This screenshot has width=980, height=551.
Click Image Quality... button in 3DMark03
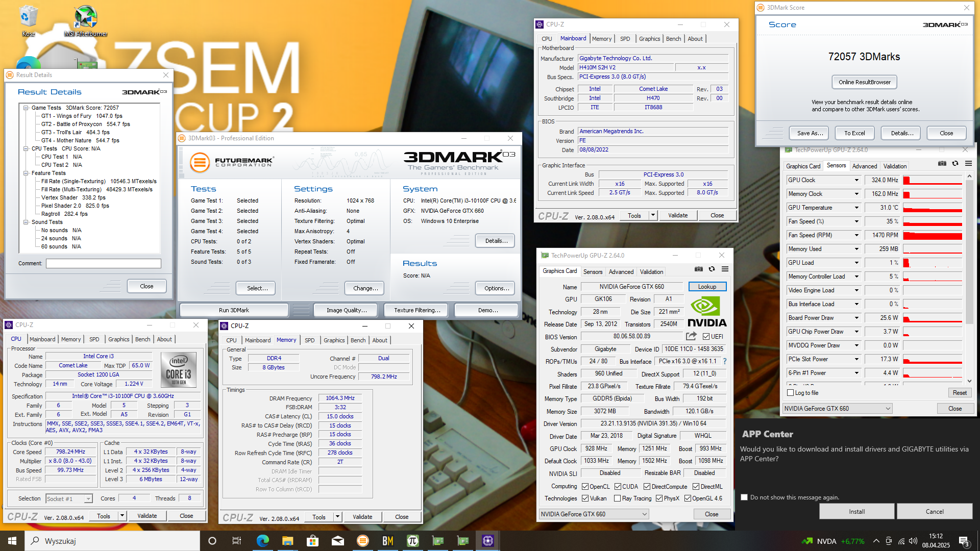347,310
